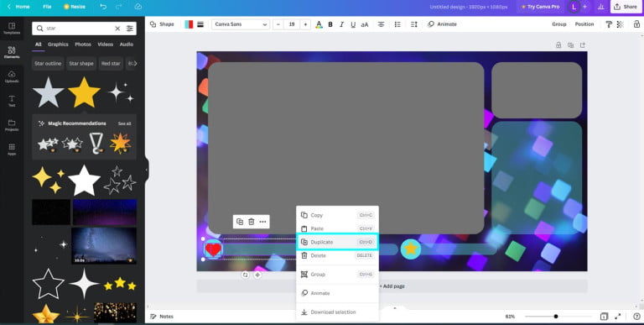Click the font size 19 field
The width and height of the screenshot is (644, 325).
pyautogui.click(x=292, y=24)
